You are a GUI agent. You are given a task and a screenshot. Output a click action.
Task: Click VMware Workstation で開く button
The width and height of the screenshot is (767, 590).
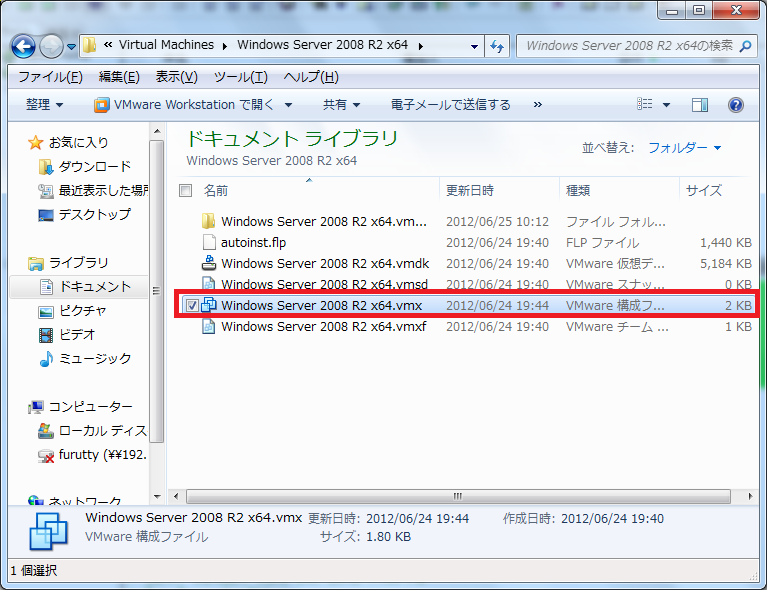(x=184, y=105)
